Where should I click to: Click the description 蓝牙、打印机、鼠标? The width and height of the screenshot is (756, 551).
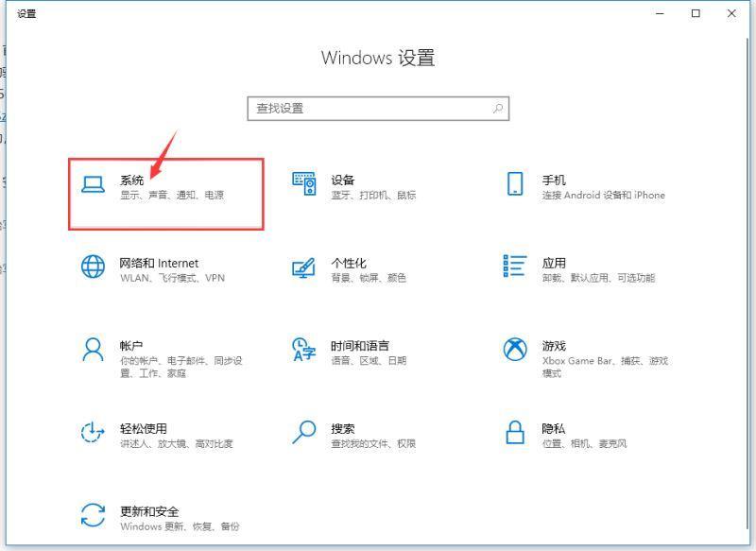pyautogui.click(x=373, y=196)
